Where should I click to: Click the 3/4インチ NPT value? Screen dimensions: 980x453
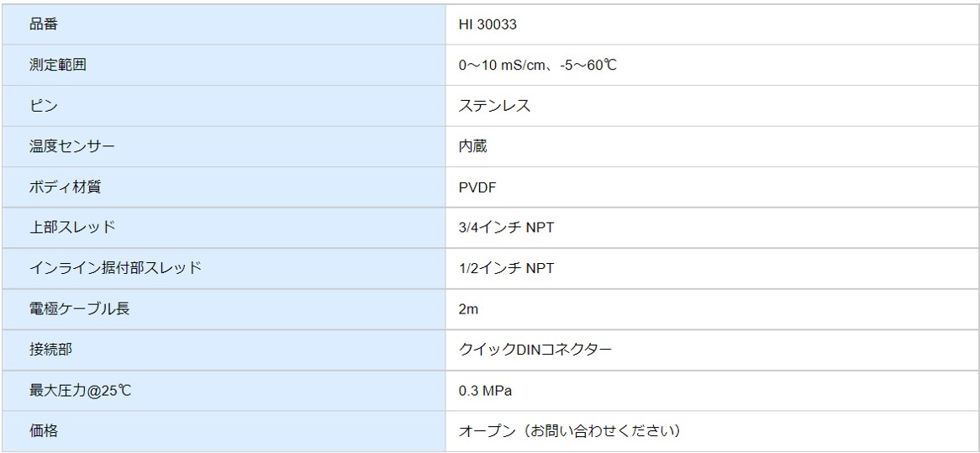coord(506,228)
